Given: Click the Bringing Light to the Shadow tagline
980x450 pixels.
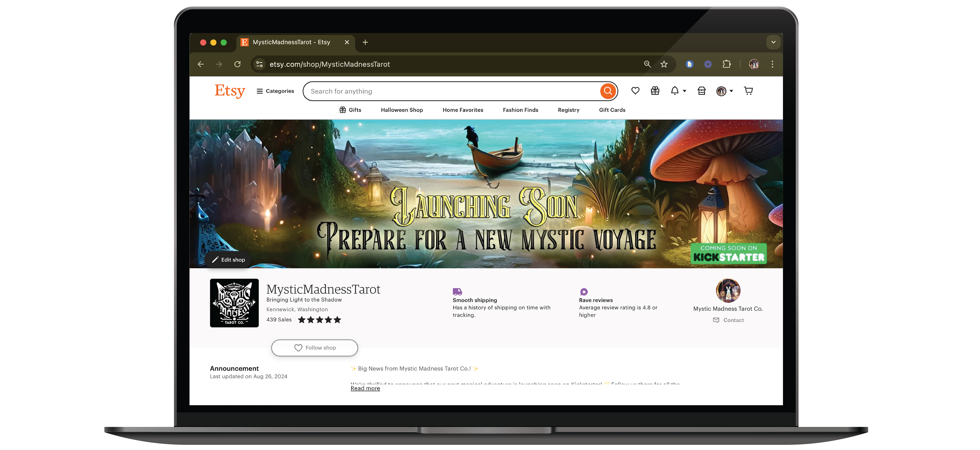Looking at the screenshot, I should pos(304,300).
